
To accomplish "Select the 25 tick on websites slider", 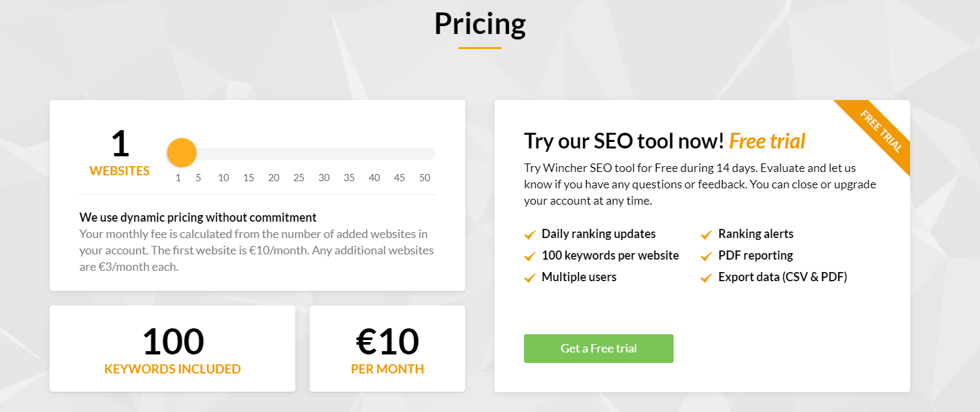I will click(299, 177).
